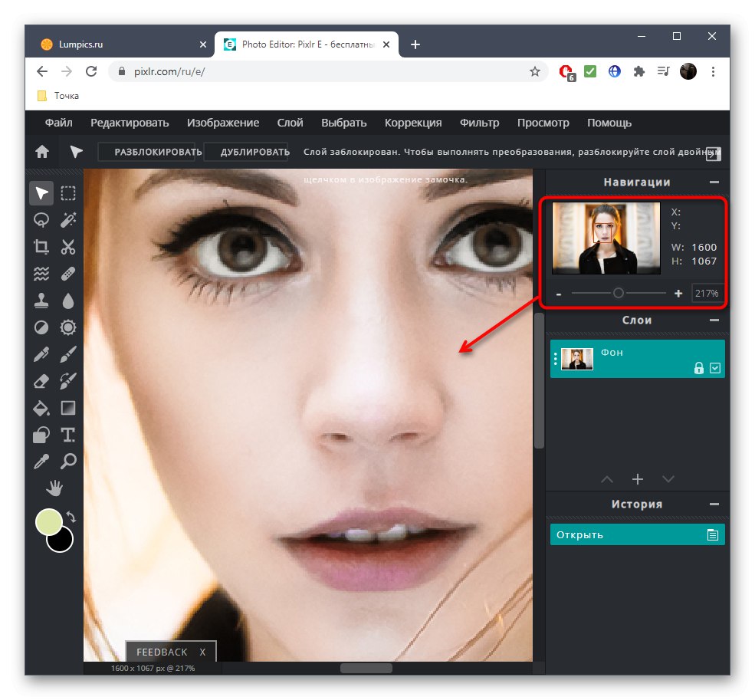Select the Dodge/Burn tool
The height and width of the screenshot is (700, 755).
(x=41, y=327)
